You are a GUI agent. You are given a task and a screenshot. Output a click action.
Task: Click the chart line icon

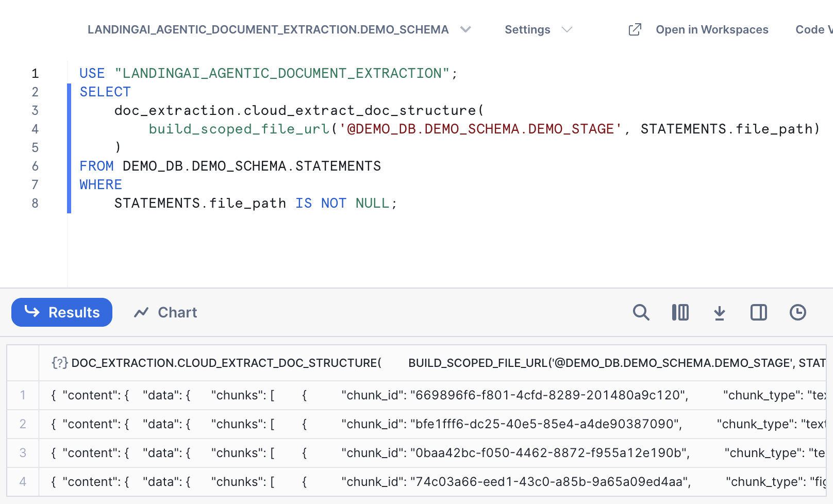[x=141, y=312]
